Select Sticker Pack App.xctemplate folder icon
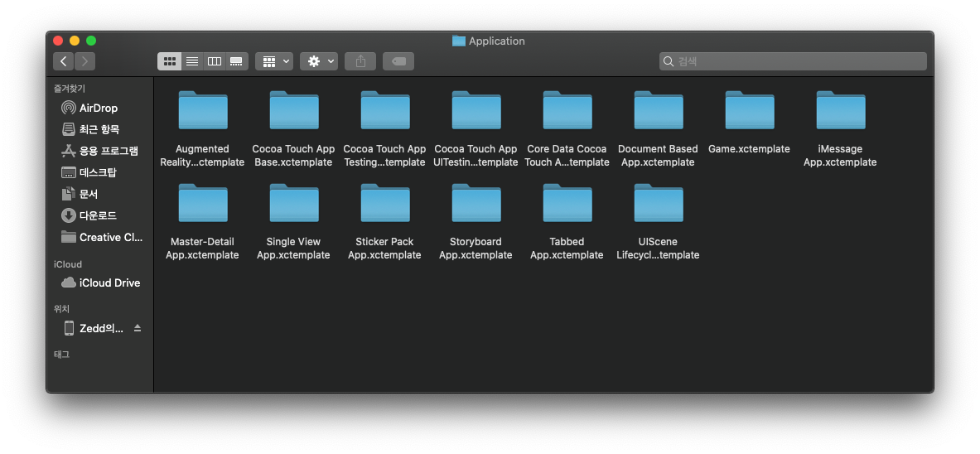The image size is (980, 454). (x=386, y=203)
